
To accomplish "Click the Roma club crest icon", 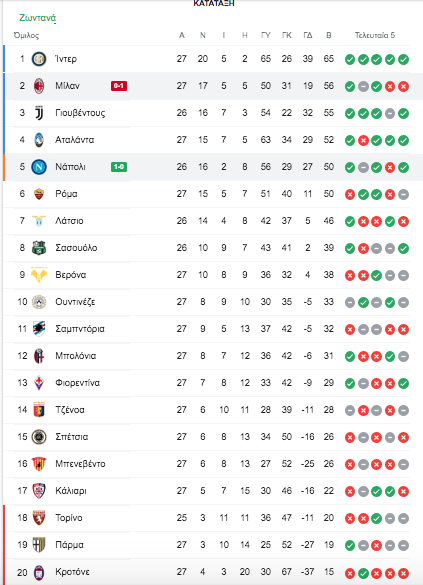I will pyautogui.click(x=39, y=194).
